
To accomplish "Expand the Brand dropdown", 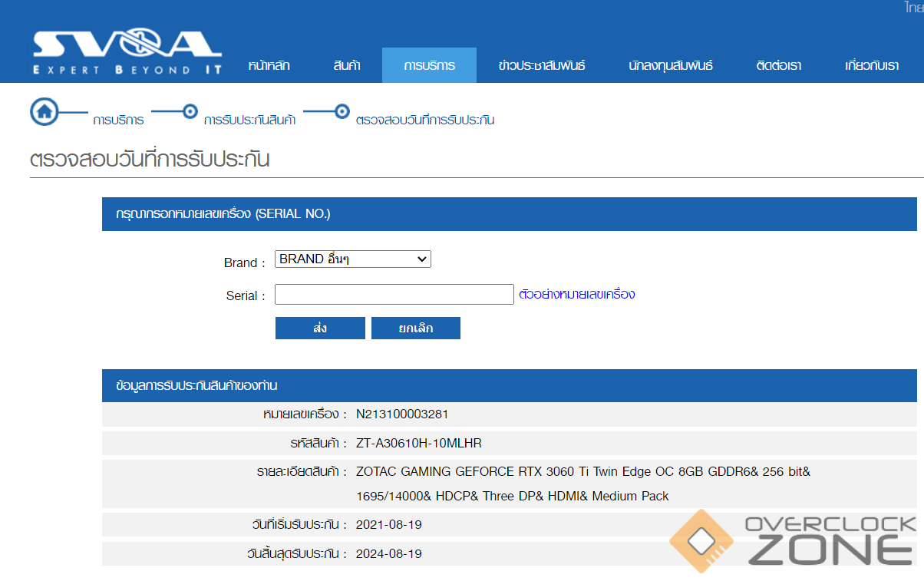I will [x=353, y=259].
